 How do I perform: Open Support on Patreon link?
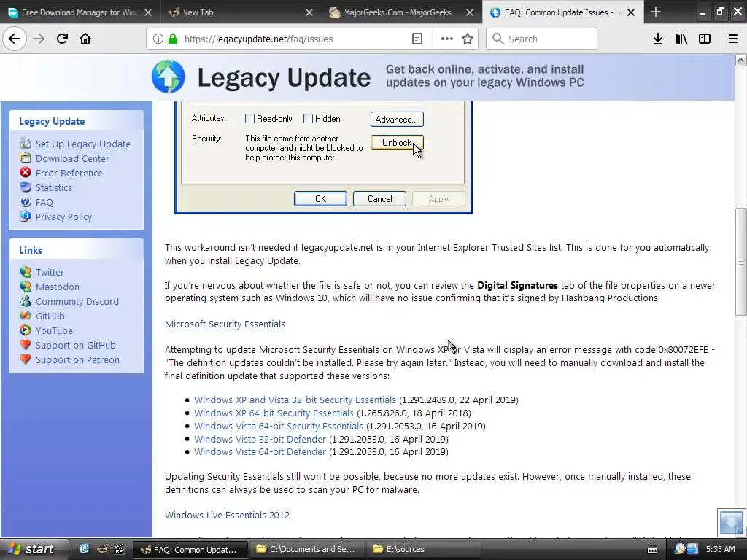tap(77, 360)
